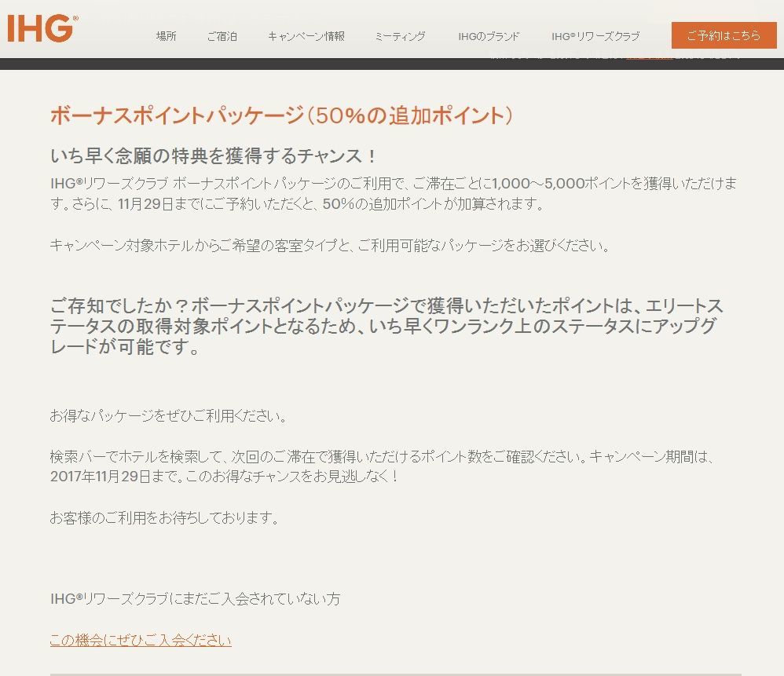Viewport: 784px width, 676px height.
Task: Open the IHGのブランド menu
Action: point(489,36)
